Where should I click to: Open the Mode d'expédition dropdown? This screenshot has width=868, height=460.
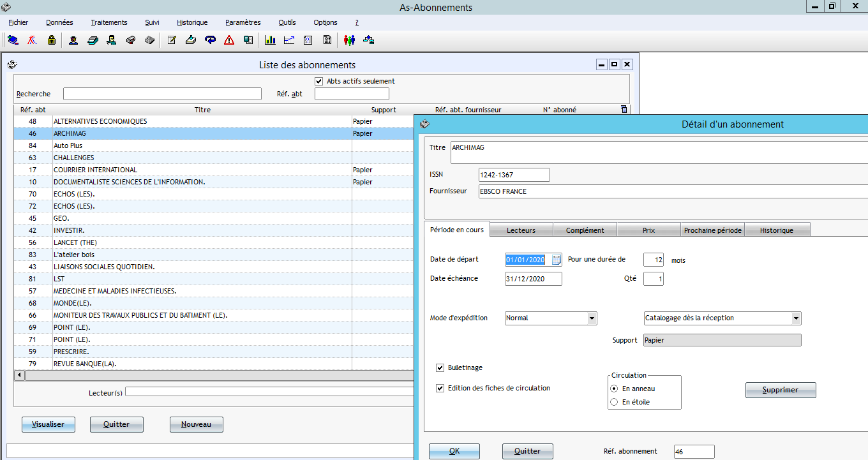[592, 318]
